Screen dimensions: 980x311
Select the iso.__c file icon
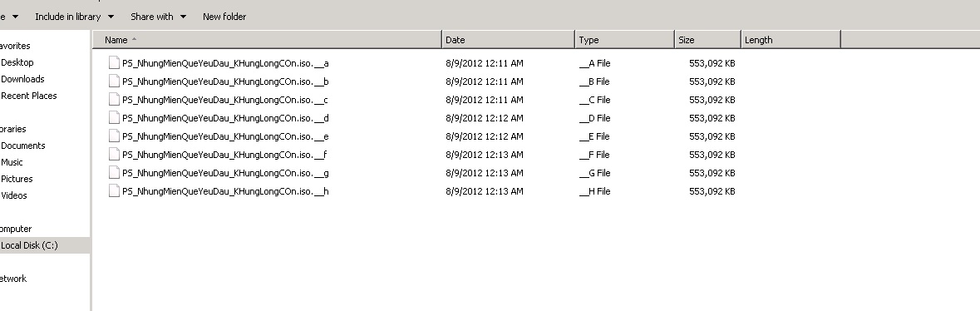[114, 99]
